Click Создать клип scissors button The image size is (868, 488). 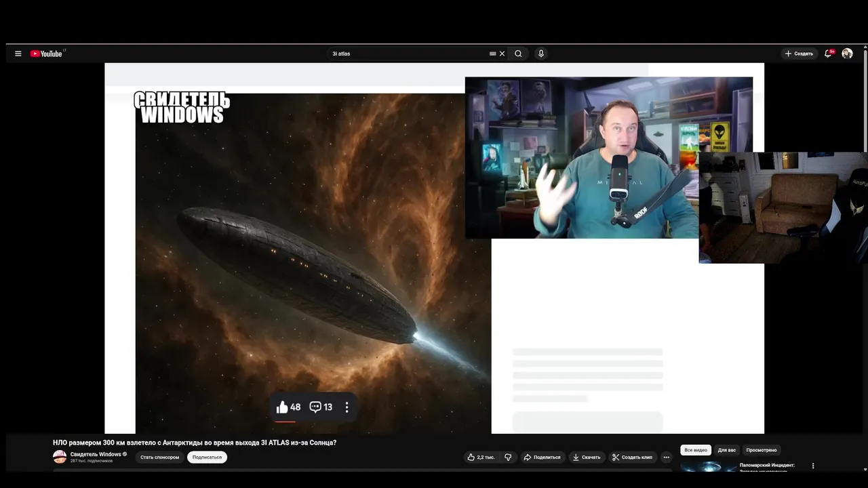[632, 457]
